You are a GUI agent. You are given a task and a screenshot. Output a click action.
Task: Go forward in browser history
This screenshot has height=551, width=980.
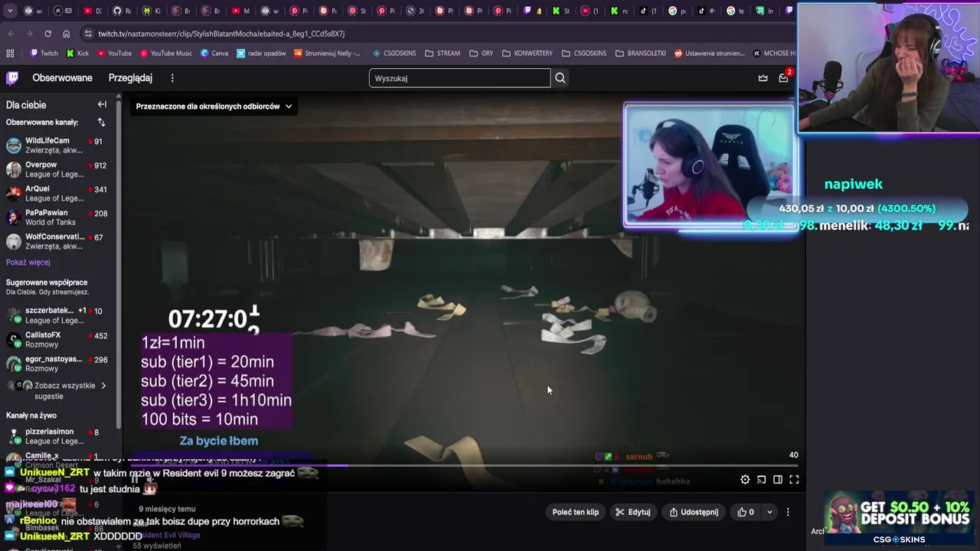29,34
